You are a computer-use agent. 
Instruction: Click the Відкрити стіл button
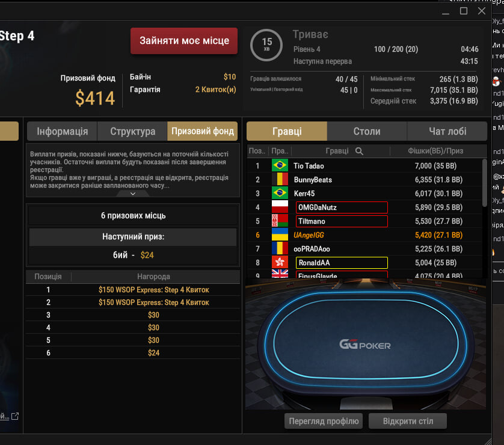coord(408,421)
